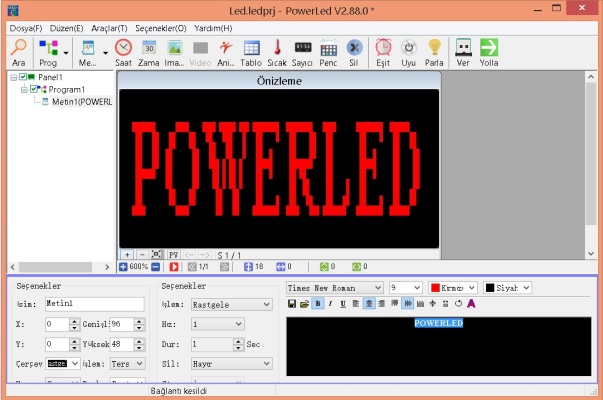Screen dimensions: 603x400
Task: Add a Sayıcı counter element
Action: point(302,53)
